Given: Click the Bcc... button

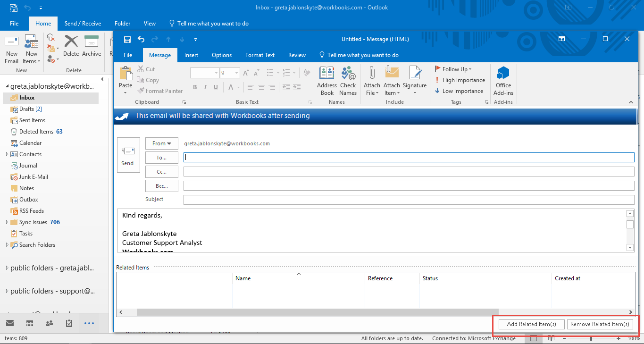Looking at the screenshot, I should pos(162,186).
